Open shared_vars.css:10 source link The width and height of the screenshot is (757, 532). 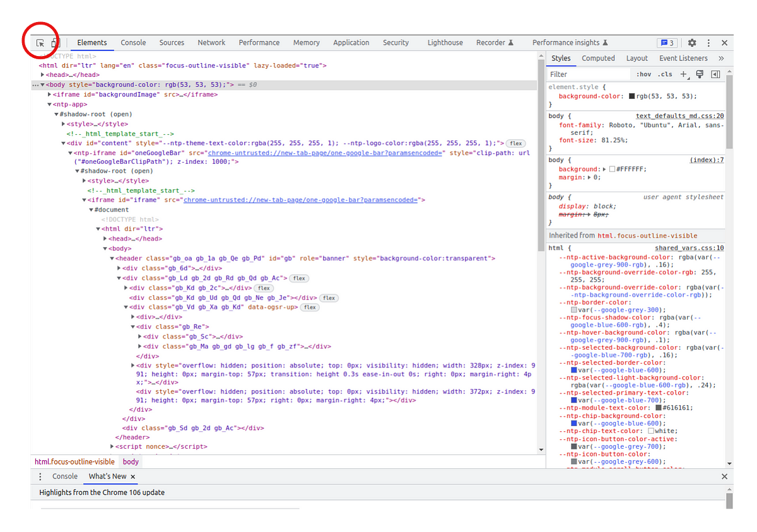tap(689, 248)
